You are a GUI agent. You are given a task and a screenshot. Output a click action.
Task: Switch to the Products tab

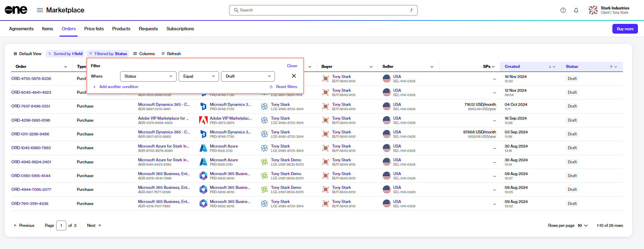coord(121,29)
